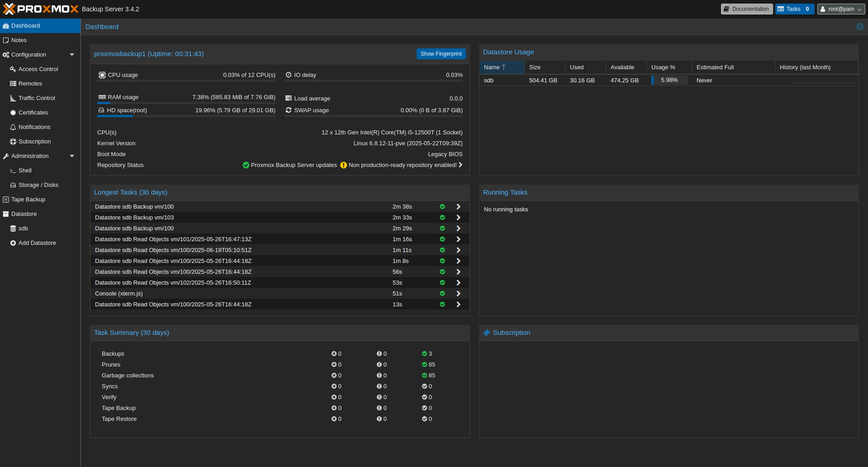Viewport: 868px width, 467px height.
Task: Click the Load average icon
Action: 289,98
